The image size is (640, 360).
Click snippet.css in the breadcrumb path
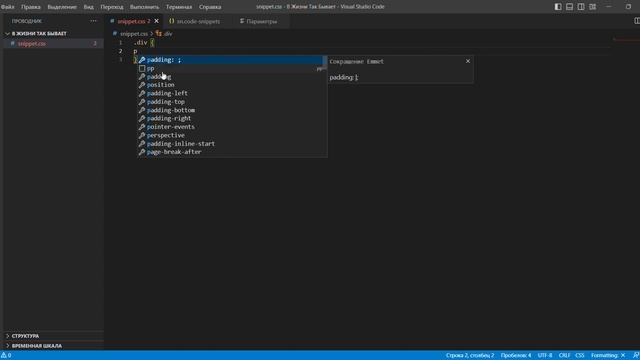point(133,34)
